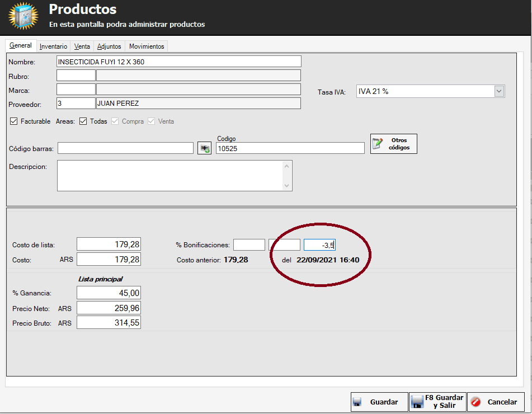This screenshot has height=414, width=532.
Task: Click the first % Bonificaciones field
Action: coord(249,245)
